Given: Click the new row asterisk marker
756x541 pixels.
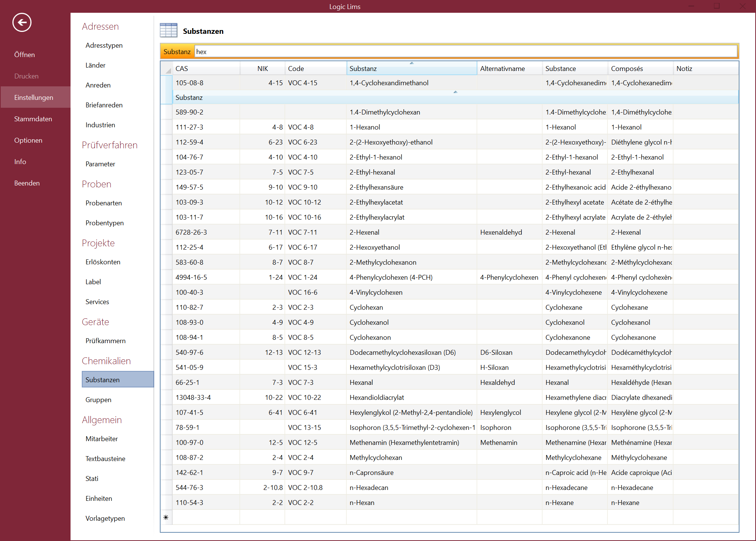Looking at the screenshot, I should pyautogui.click(x=166, y=517).
